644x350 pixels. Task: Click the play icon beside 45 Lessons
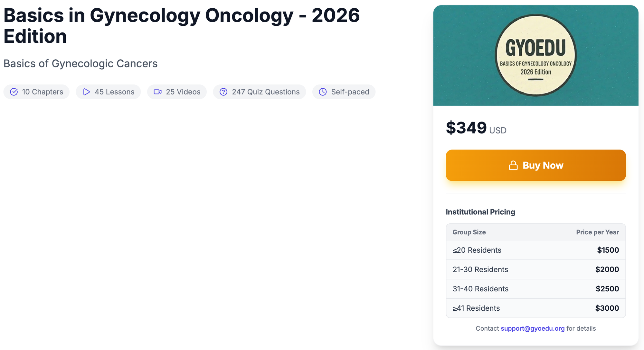click(x=86, y=92)
